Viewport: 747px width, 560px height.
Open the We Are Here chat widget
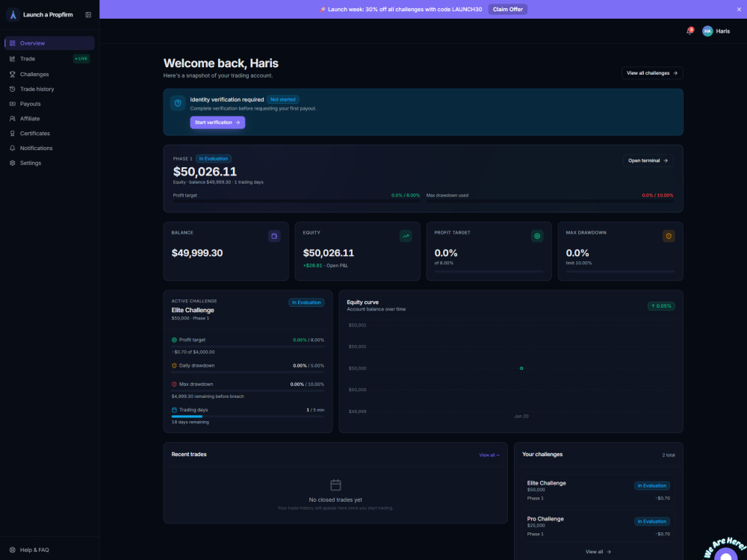[726, 550]
